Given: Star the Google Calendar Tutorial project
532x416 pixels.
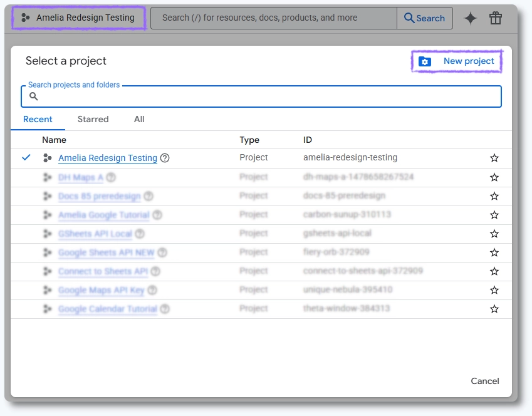Looking at the screenshot, I should pos(494,309).
